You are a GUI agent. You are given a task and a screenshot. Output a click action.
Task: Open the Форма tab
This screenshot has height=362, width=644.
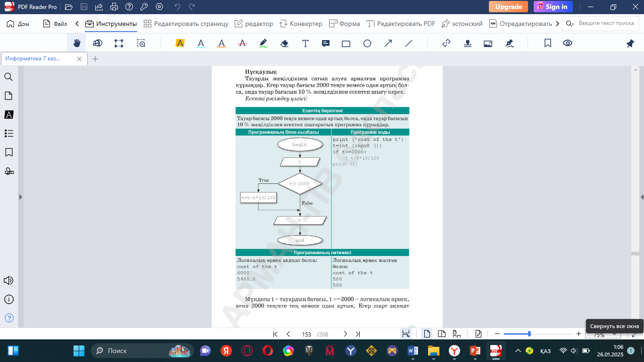coord(344,24)
